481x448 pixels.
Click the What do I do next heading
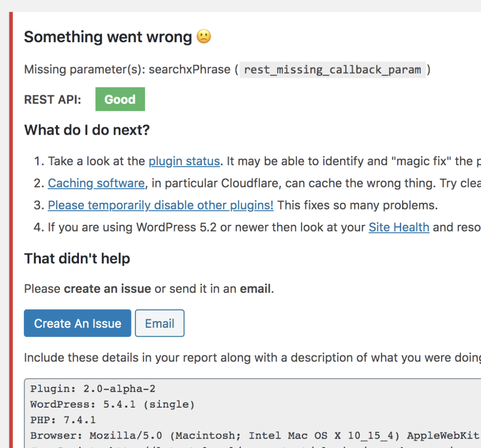[87, 130]
